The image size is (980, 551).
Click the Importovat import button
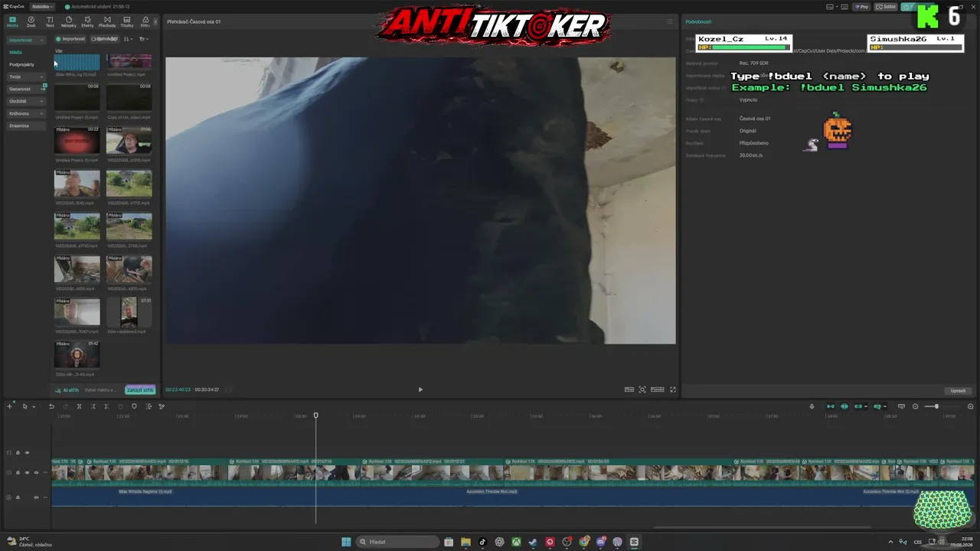point(70,39)
